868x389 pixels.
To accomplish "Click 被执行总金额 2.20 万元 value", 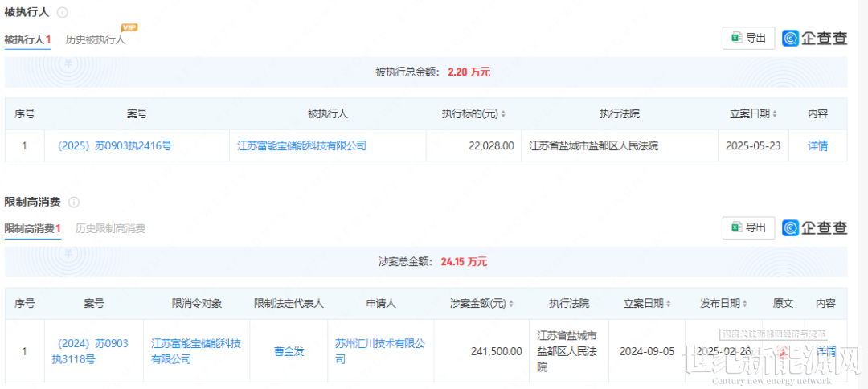I will point(469,72).
